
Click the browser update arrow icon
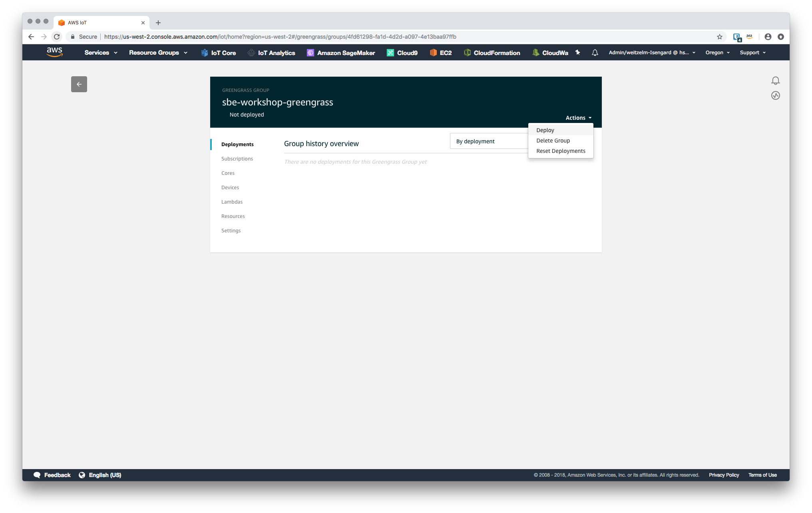(780, 37)
